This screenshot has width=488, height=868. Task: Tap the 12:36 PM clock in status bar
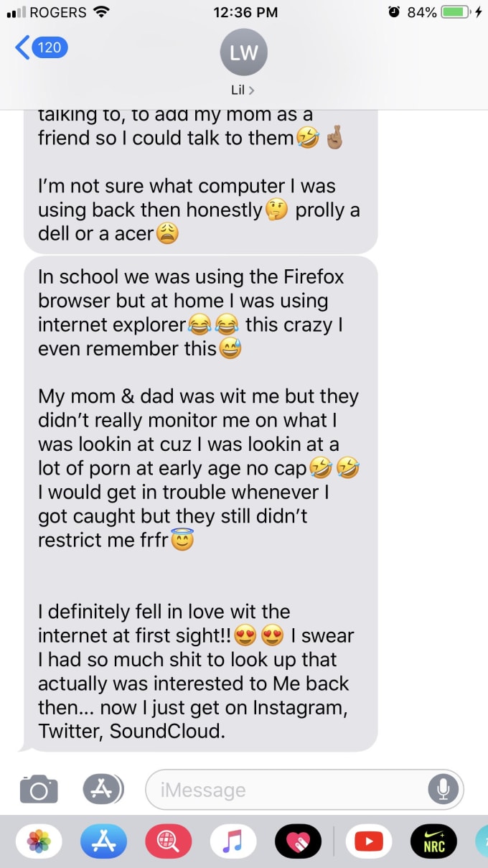coord(244,12)
